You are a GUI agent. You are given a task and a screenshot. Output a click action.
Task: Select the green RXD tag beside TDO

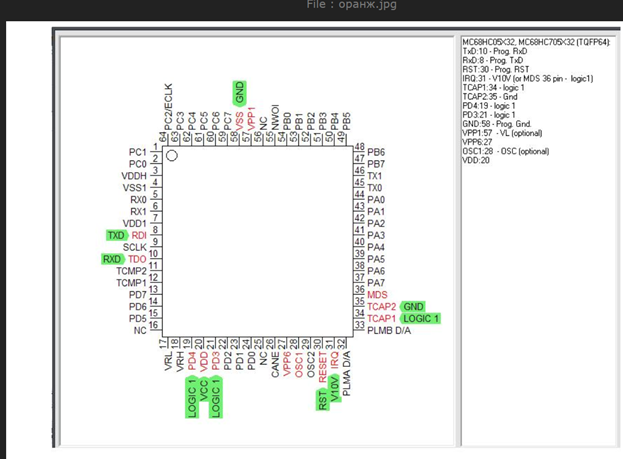coord(112,259)
